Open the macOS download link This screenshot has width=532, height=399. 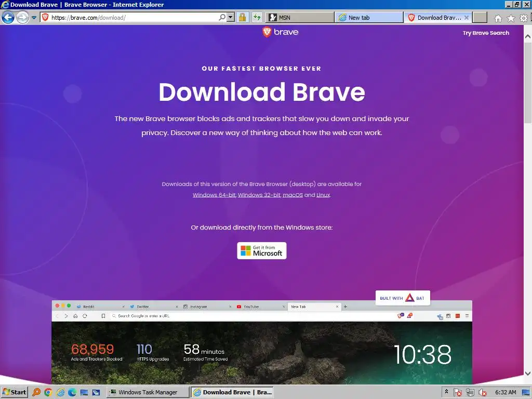coord(292,195)
